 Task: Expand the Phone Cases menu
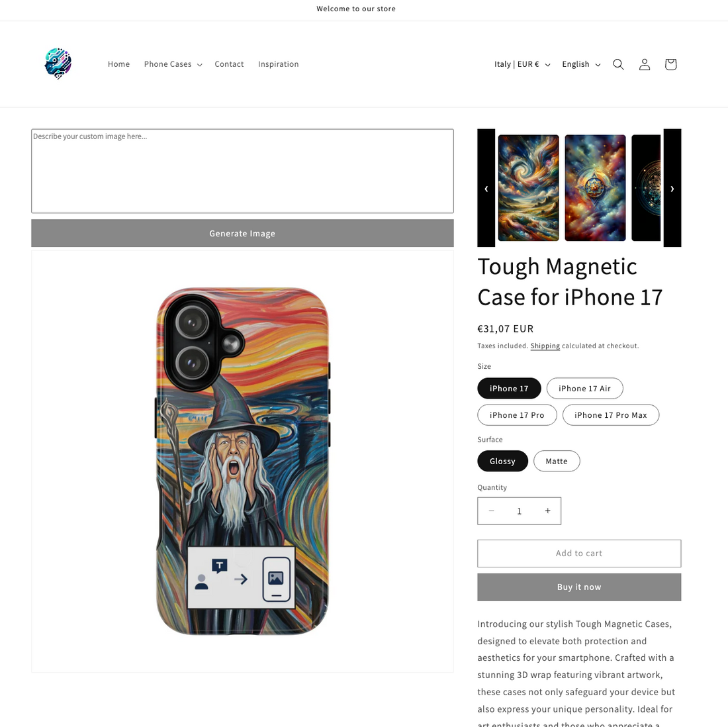coord(173,64)
